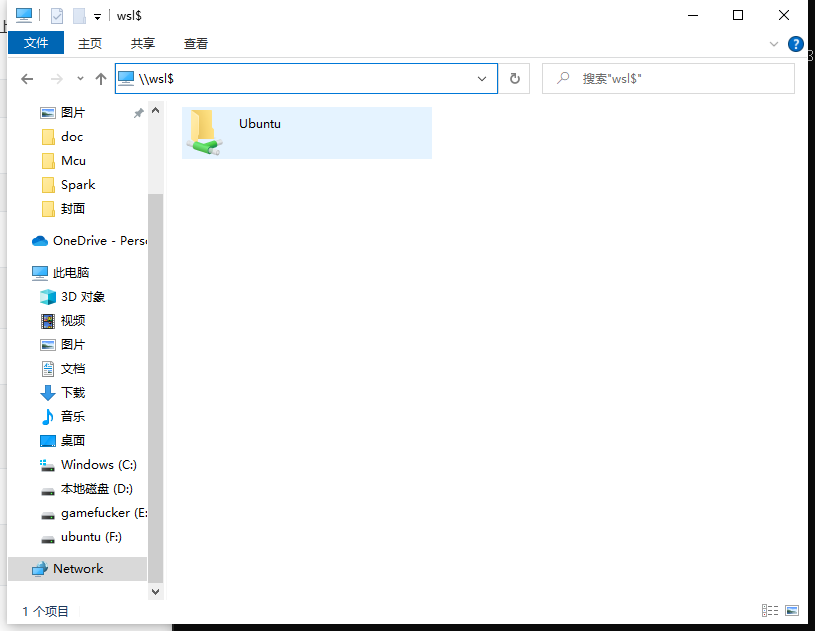This screenshot has height=631, width=815.
Task: Switch to details view in status bar
Action: click(770, 610)
